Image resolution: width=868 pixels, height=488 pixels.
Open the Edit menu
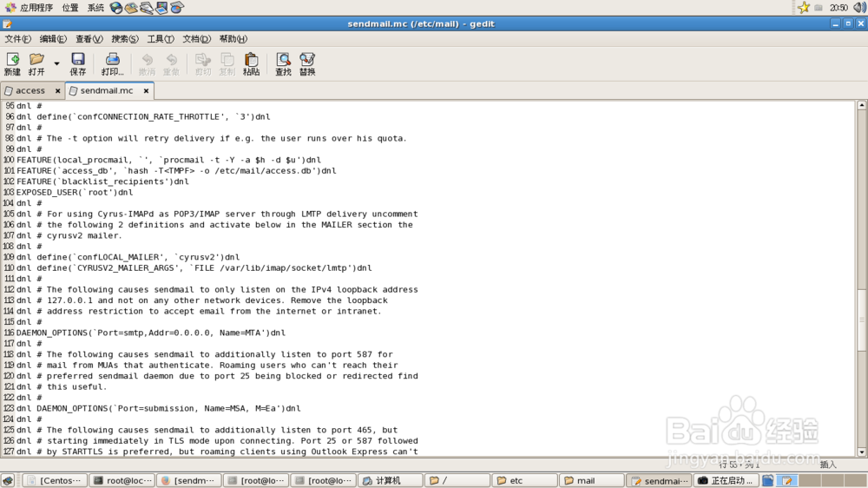click(53, 39)
